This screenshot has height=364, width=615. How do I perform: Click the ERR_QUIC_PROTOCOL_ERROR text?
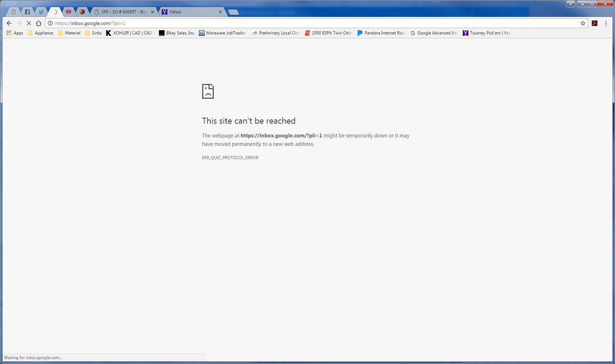(x=230, y=158)
